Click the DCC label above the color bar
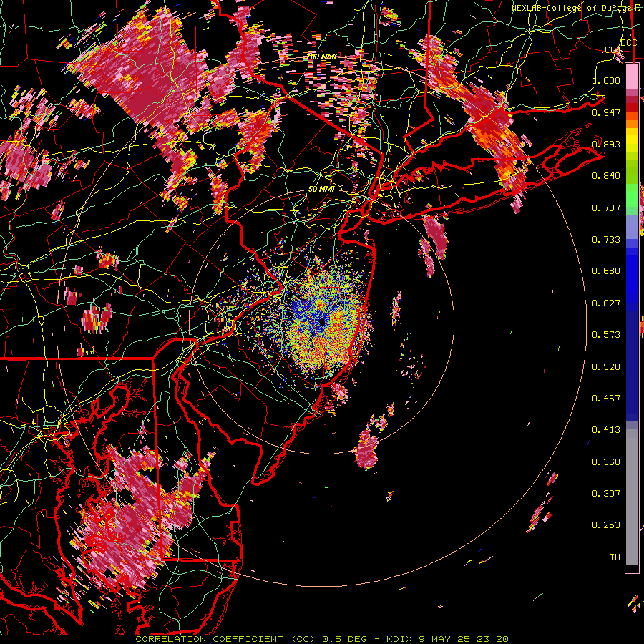This screenshot has height=644, width=644. click(x=629, y=43)
